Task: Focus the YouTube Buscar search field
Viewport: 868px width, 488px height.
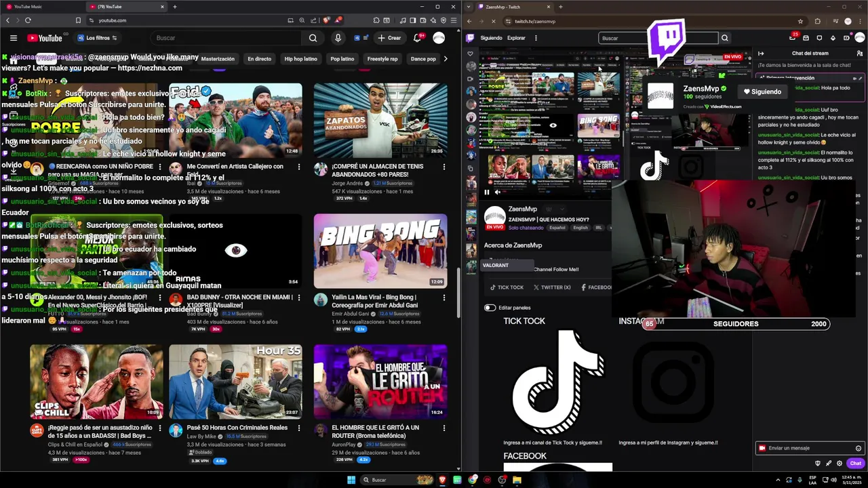Action: tap(226, 38)
